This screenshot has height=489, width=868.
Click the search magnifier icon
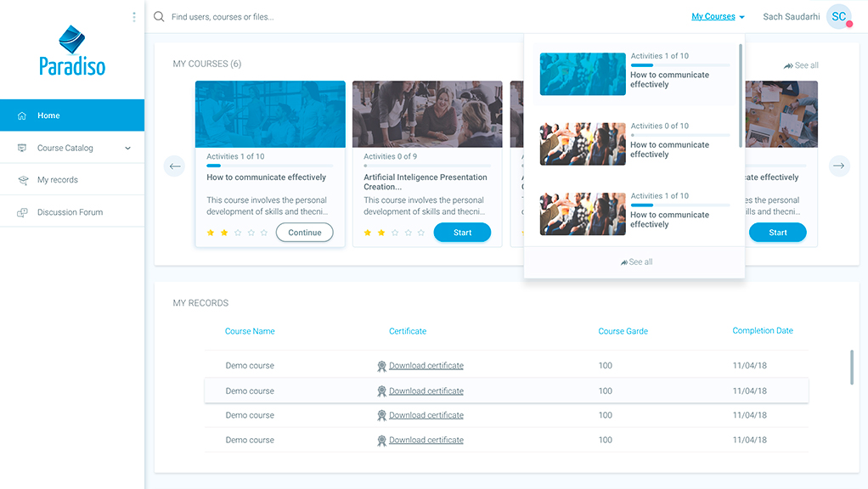159,17
